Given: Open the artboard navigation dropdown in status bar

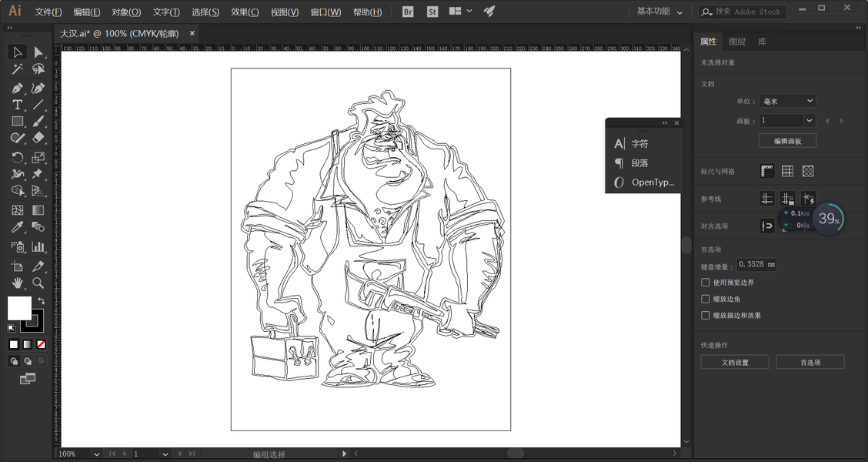Looking at the screenshot, I should [165, 454].
